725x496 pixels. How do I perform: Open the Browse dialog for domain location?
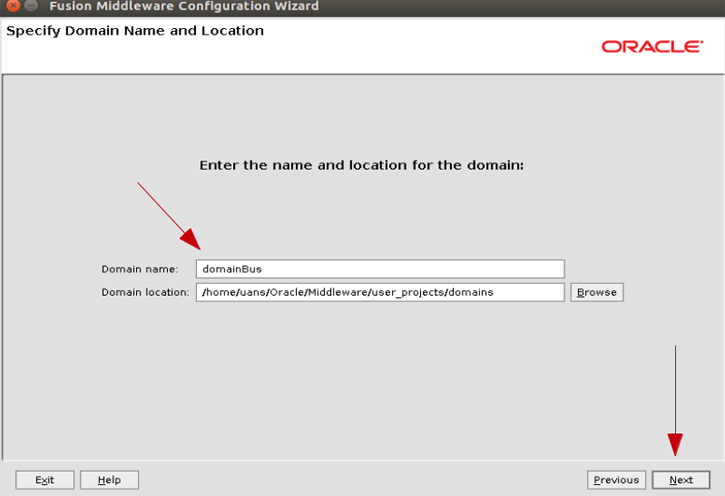596,292
